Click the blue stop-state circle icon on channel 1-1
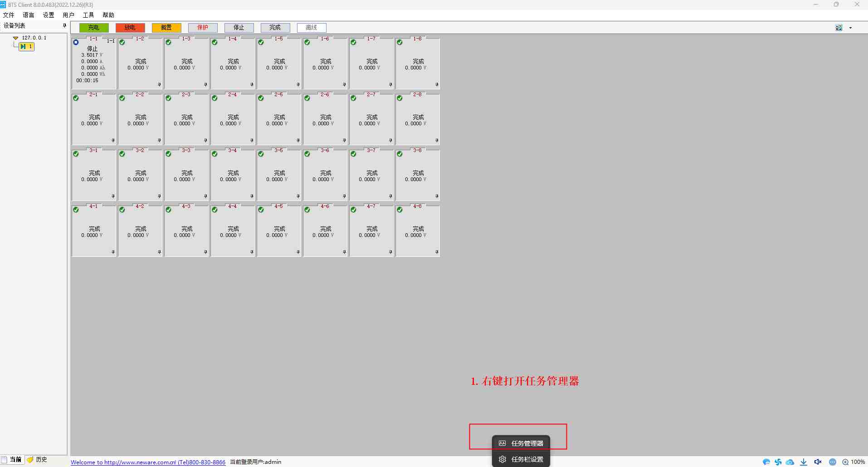 (76, 42)
